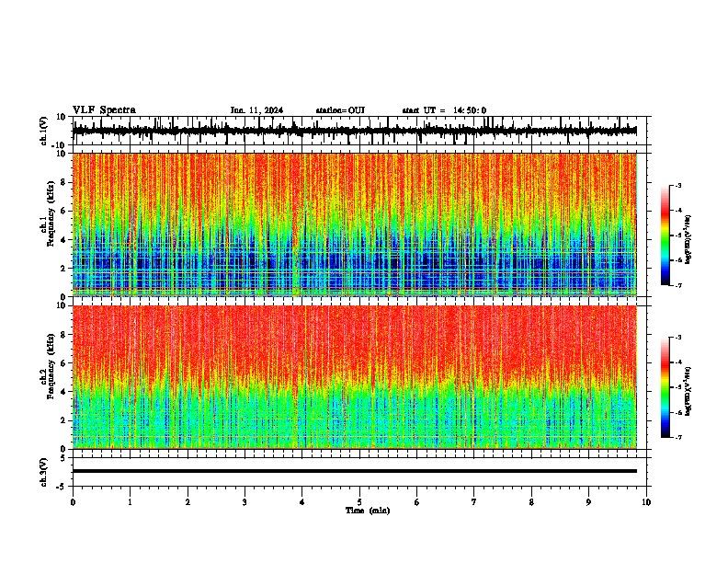
Task: Click the ch.2 color scale bar
Action: point(665,387)
